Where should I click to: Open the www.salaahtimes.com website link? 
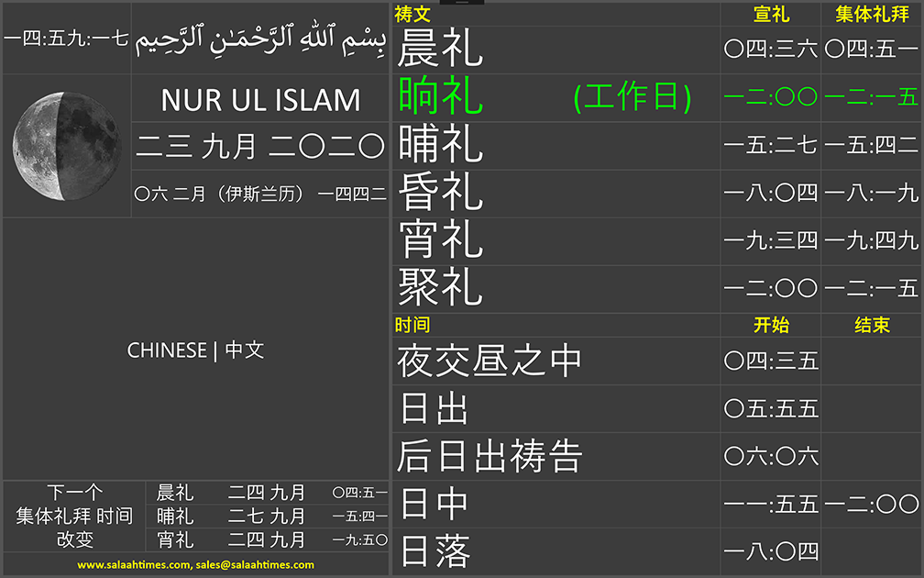[135, 565]
